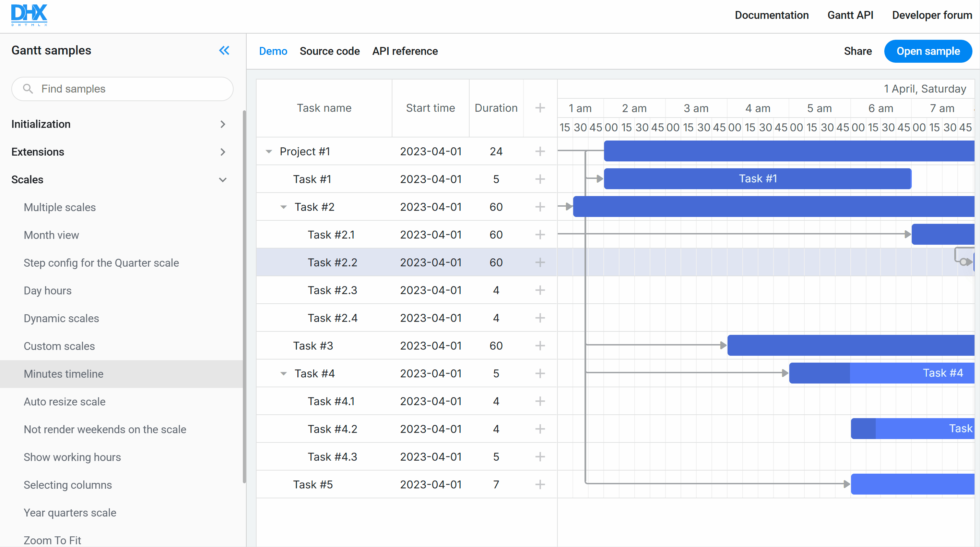Click the Task #5 timeline bar
980x547 pixels.
[913, 484]
